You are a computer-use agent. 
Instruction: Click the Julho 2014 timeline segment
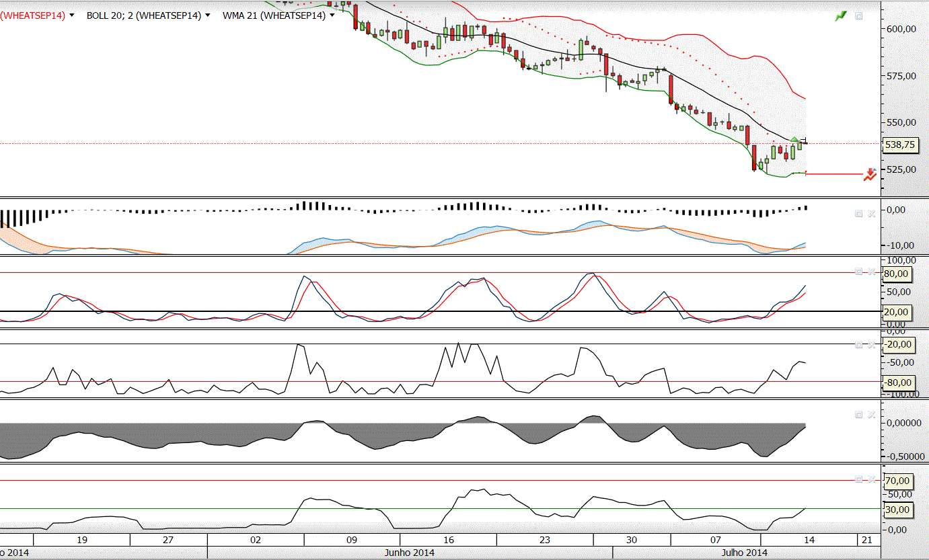point(745,553)
